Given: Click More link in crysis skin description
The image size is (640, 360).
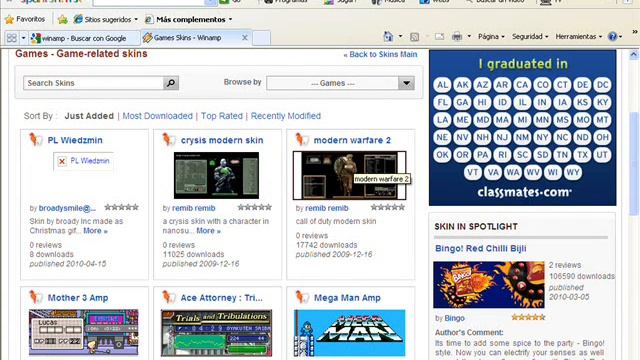Looking at the screenshot, I should click(208, 231).
